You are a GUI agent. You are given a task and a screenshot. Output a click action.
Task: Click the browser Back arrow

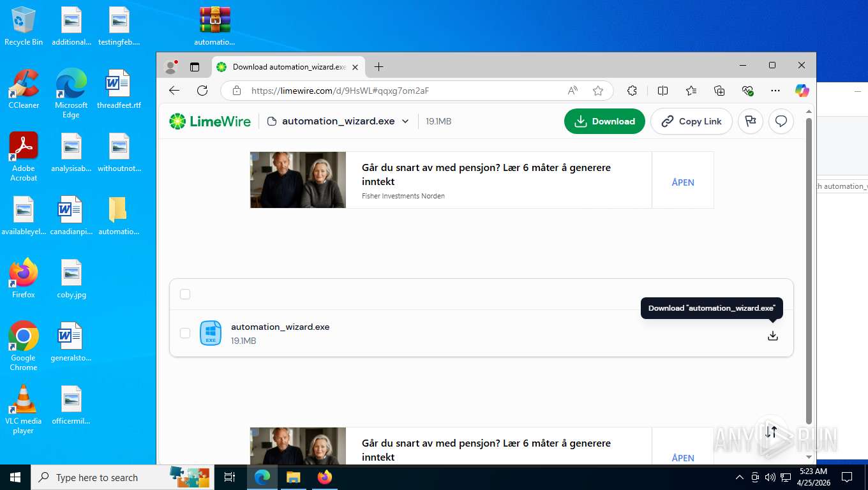coord(174,91)
